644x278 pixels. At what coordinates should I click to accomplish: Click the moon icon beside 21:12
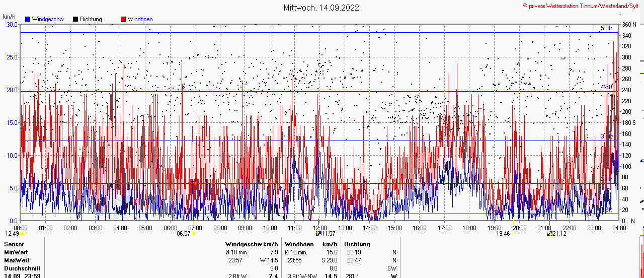pos(549,234)
